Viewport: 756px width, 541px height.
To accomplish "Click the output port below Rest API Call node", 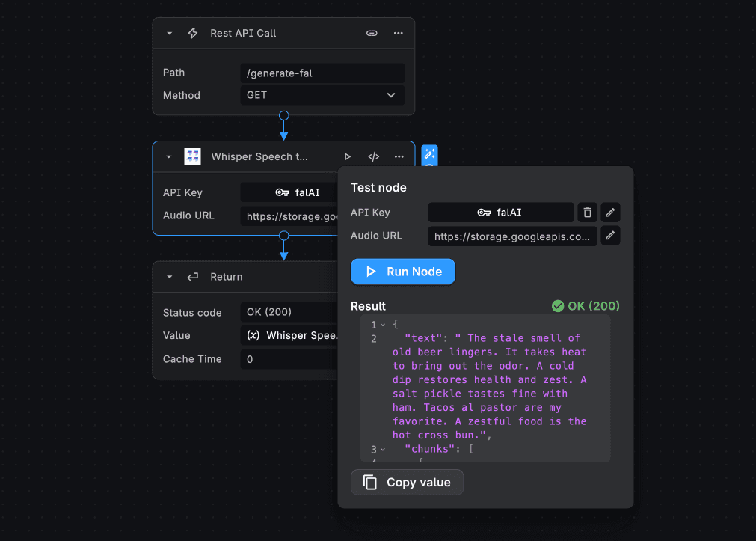I will click(283, 116).
